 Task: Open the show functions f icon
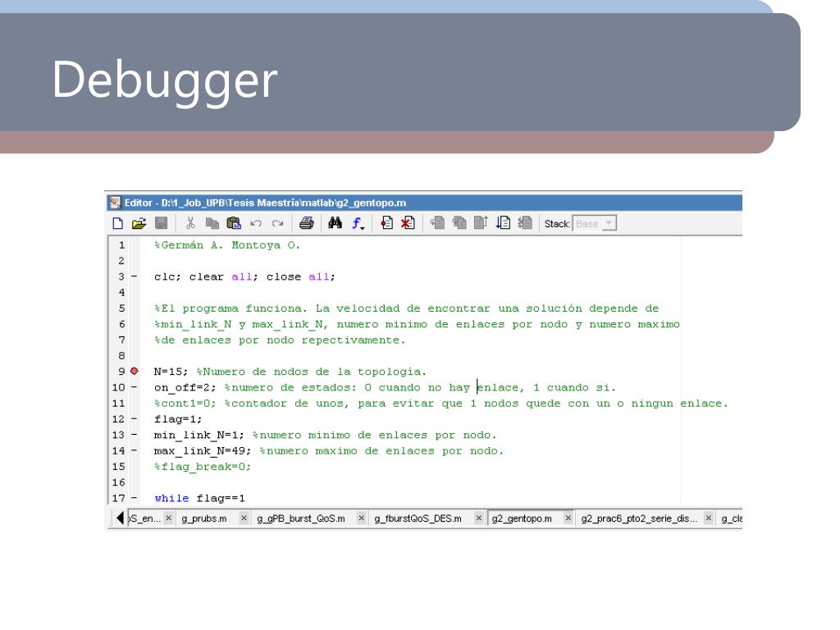click(x=358, y=223)
